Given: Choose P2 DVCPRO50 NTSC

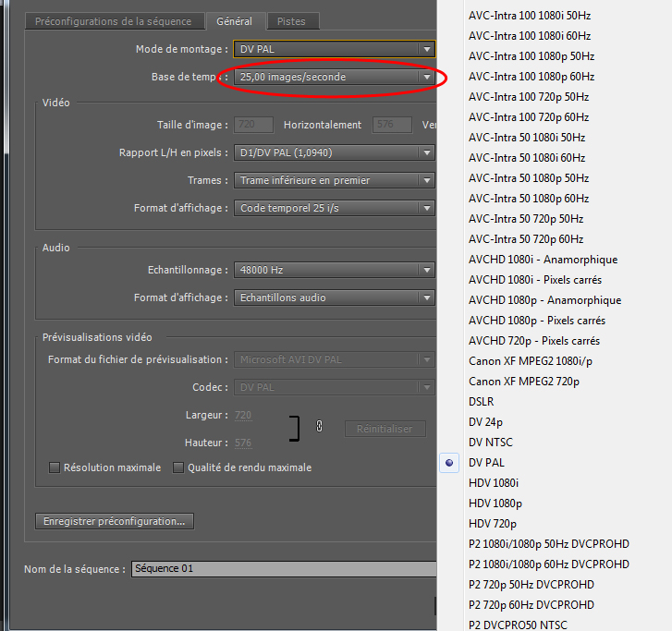Looking at the screenshot, I should [518, 625].
